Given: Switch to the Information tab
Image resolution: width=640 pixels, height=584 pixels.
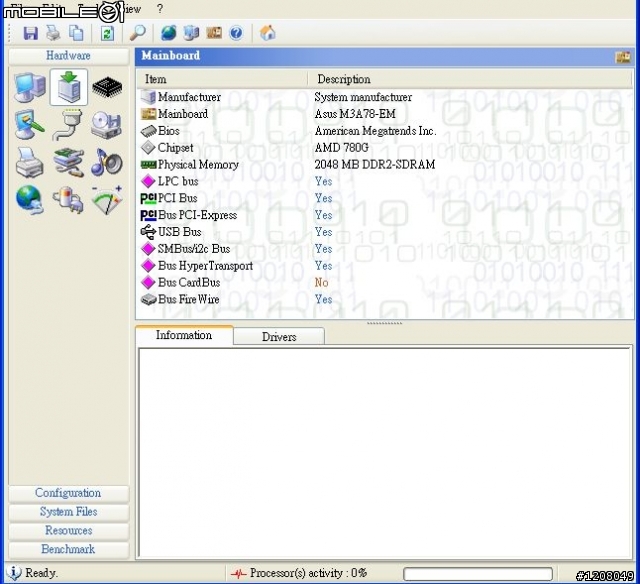Looking at the screenshot, I should pos(184,335).
